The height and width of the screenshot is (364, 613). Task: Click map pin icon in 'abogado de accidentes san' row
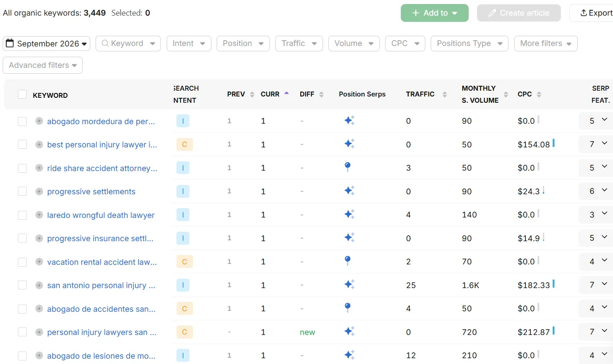coord(348,308)
